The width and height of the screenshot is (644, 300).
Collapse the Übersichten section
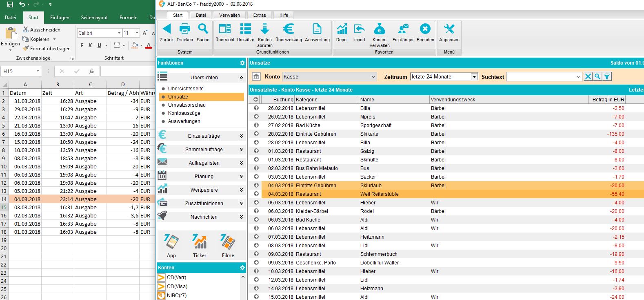pyautogui.click(x=241, y=78)
